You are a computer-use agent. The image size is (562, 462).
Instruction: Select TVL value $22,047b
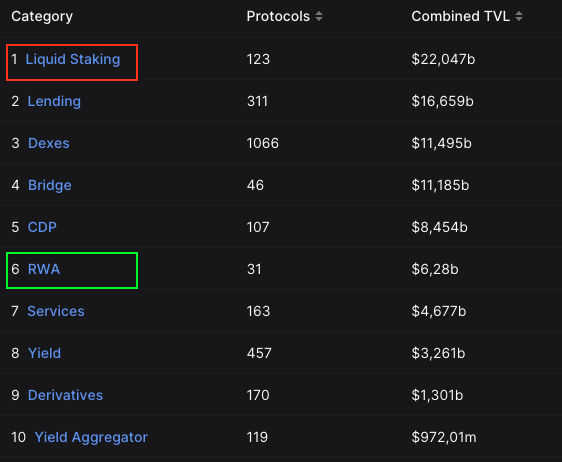click(x=443, y=59)
